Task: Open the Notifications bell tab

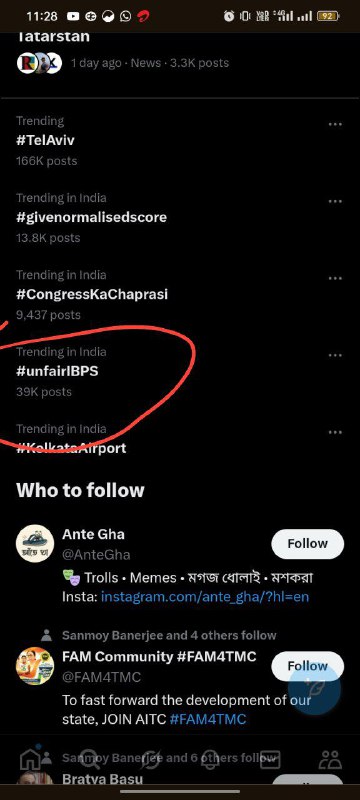Action: (210, 759)
